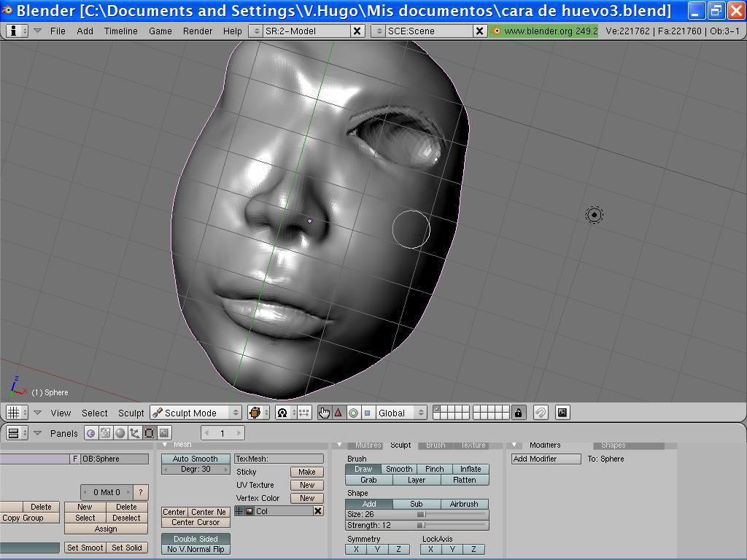Remove the Col vertex color layer X
This screenshot has height=560, width=747.
(x=318, y=511)
